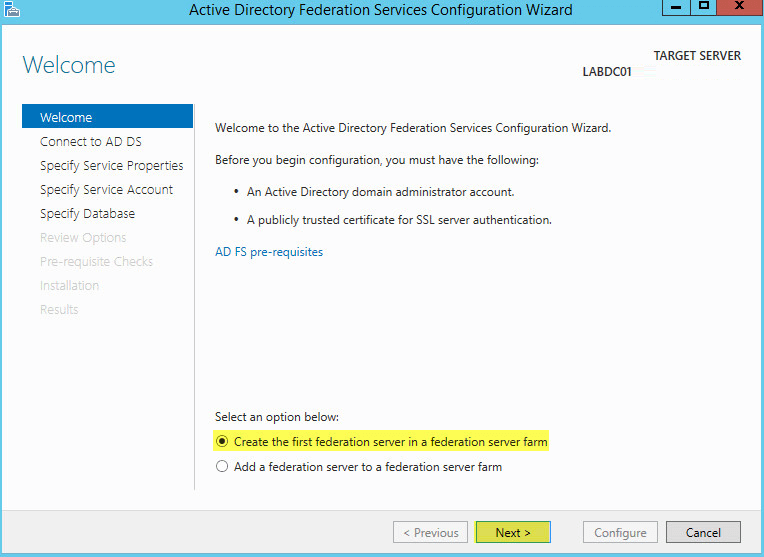Open the AD FS pre-requisites link

269,252
